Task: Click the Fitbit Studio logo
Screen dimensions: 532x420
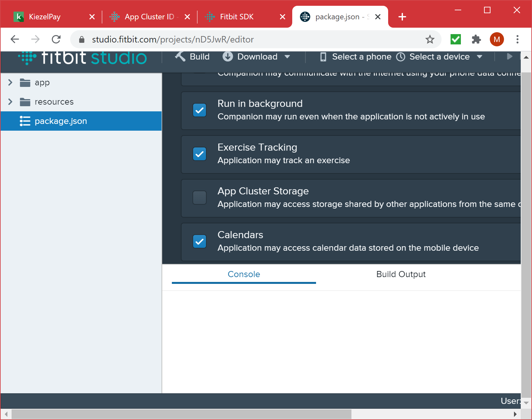Action: click(x=82, y=59)
